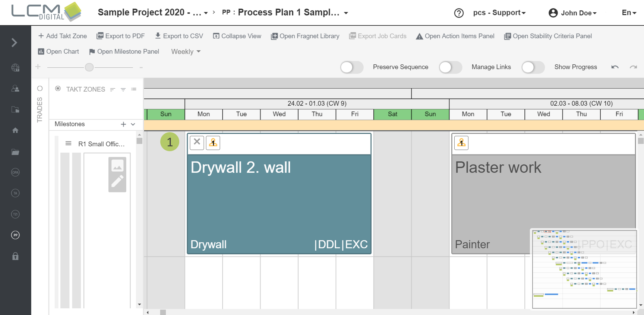Screen dimensions: 644x315
Task: Enable the Preserve Sequence toggle
Action: [351, 67]
